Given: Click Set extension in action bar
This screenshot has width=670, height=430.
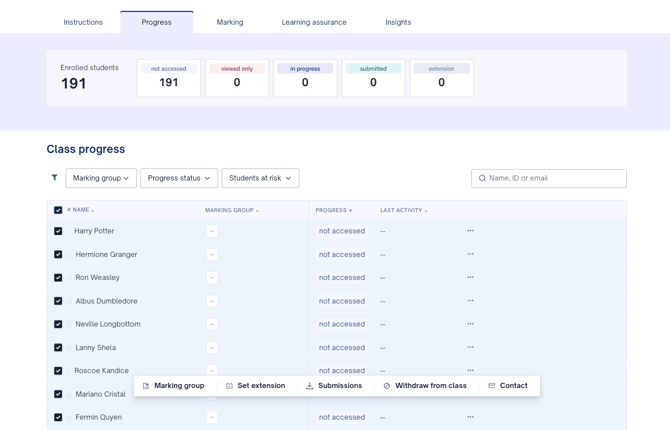Looking at the screenshot, I should coord(255,386).
